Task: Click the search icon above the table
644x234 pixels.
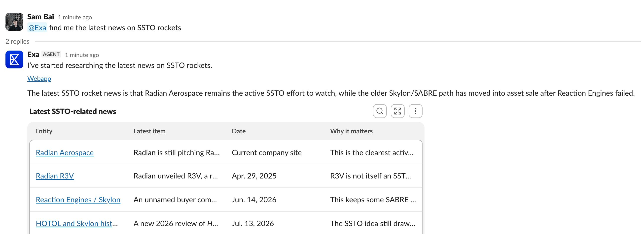Action: (380, 111)
